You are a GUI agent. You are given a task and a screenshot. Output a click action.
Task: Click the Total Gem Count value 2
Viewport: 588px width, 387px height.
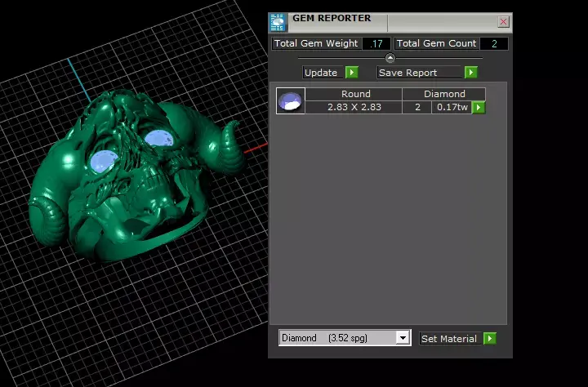click(x=494, y=43)
